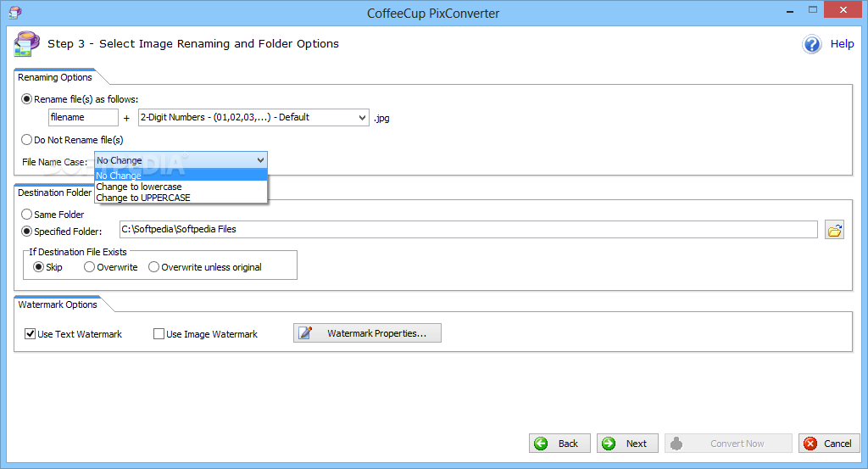Open the Help link
Viewport: 868px width, 469px height.
tap(842, 44)
